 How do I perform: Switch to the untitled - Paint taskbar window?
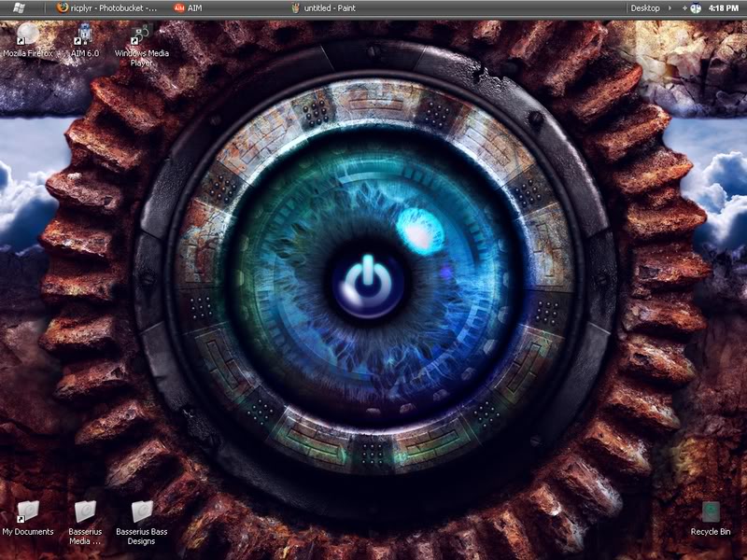click(323, 8)
